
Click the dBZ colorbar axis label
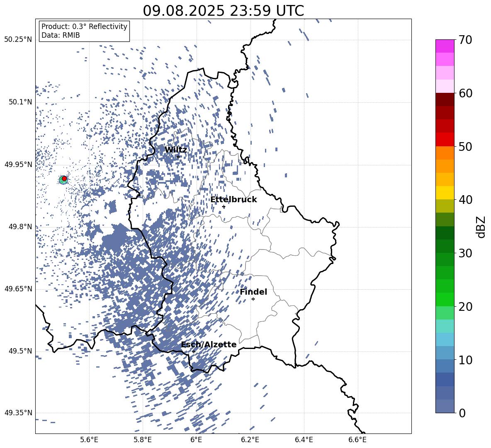tap(481, 227)
